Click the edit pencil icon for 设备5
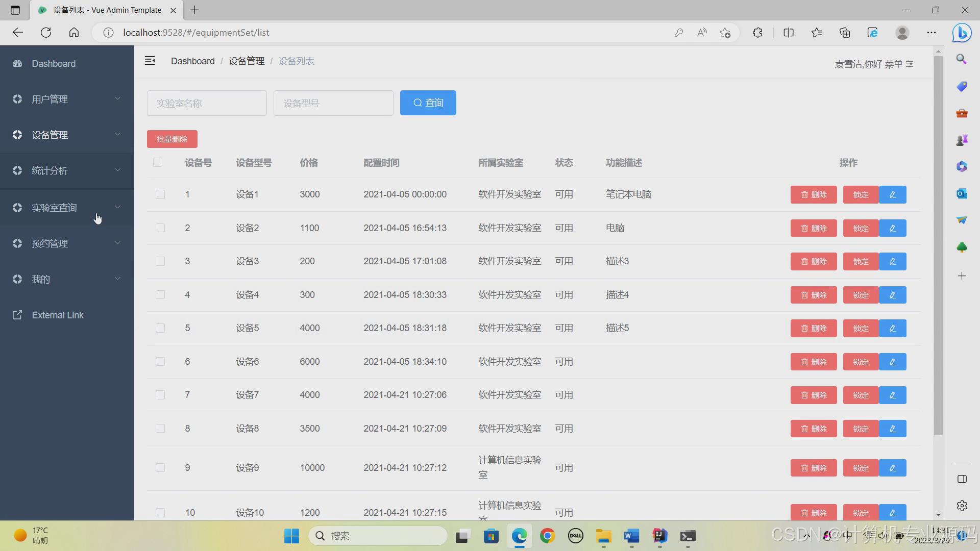The image size is (980, 551). click(x=892, y=328)
